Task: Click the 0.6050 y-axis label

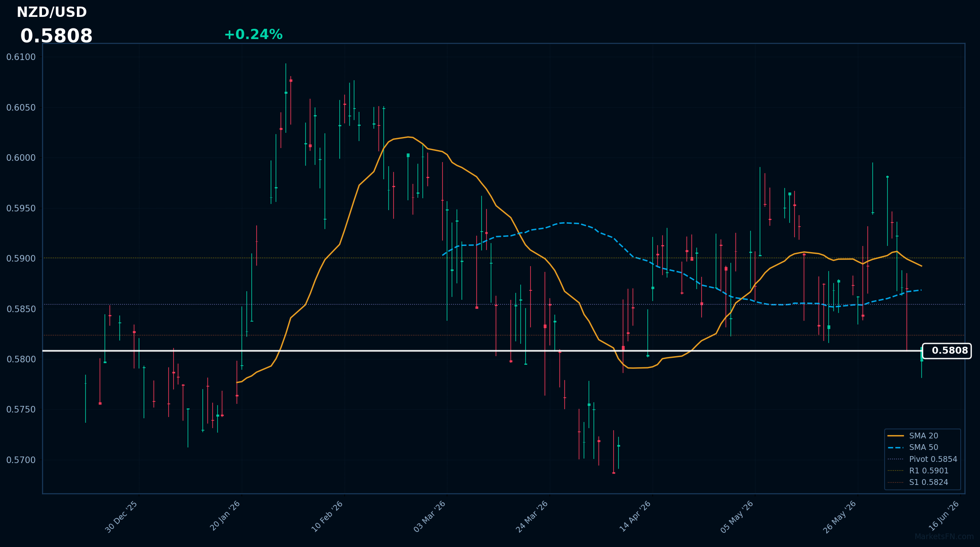Action: [x=21, y=108]
